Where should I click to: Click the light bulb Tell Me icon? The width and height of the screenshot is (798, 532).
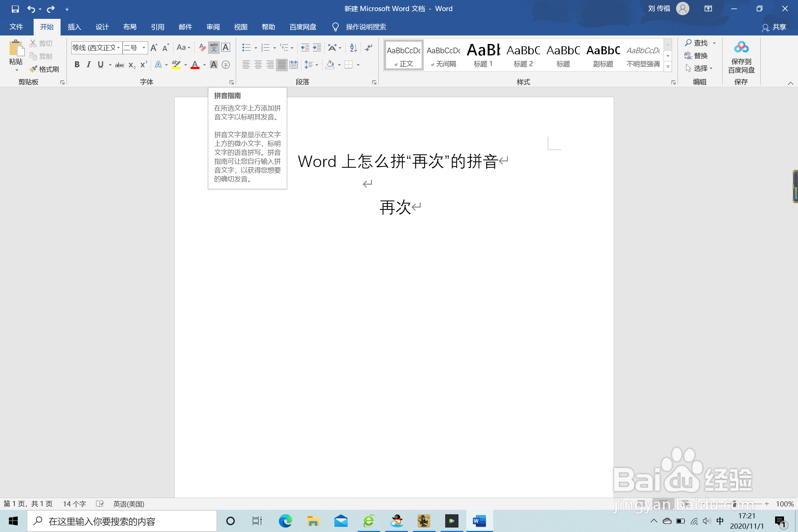335,27
